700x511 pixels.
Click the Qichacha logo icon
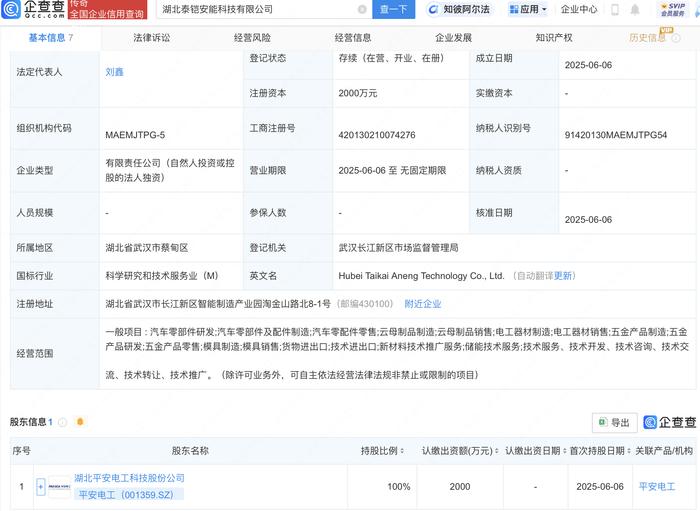[x=11, y=9]
